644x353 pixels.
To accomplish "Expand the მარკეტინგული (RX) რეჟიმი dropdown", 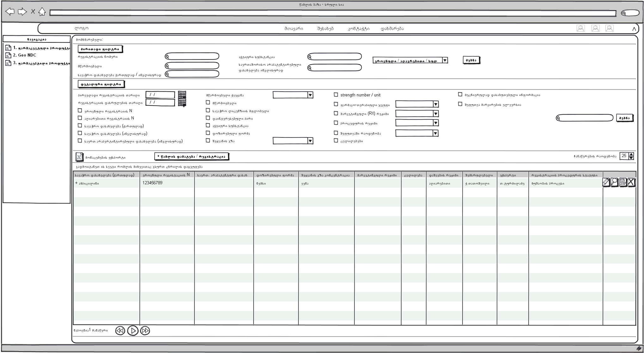I will [435, 114].
